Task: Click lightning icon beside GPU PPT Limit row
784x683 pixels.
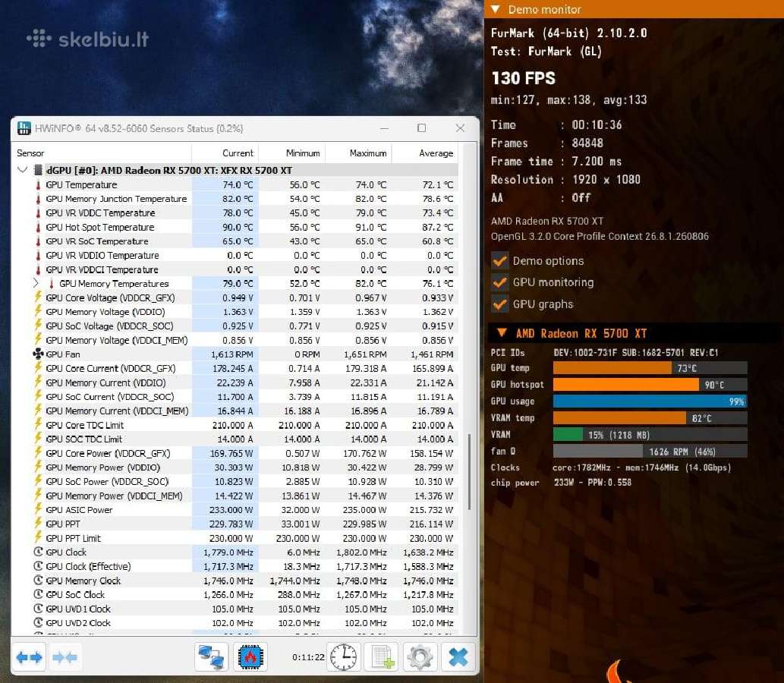Action: coord(38,537)
